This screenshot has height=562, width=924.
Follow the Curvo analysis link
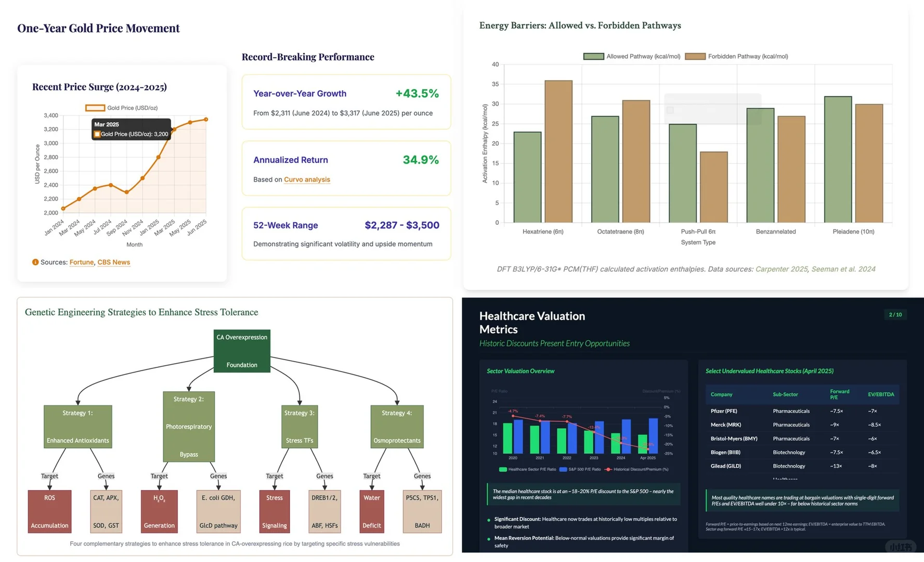(307, 180)
